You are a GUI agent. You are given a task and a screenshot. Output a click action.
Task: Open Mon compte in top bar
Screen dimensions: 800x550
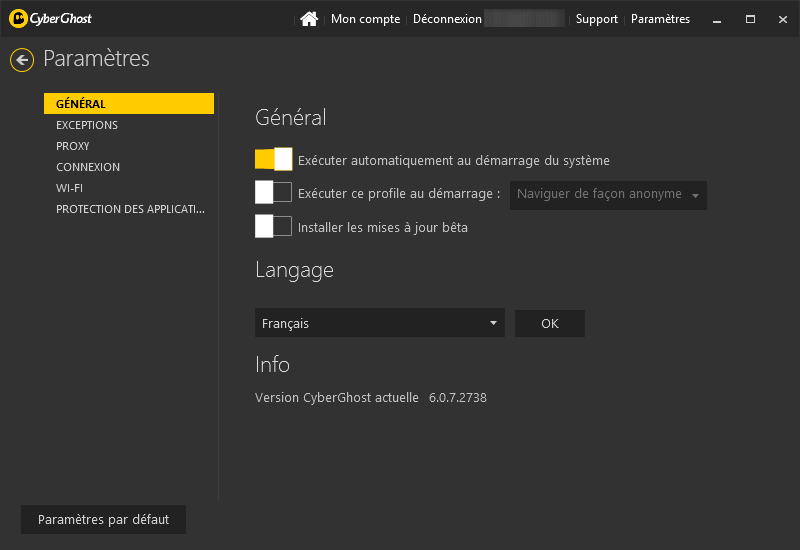365,19
